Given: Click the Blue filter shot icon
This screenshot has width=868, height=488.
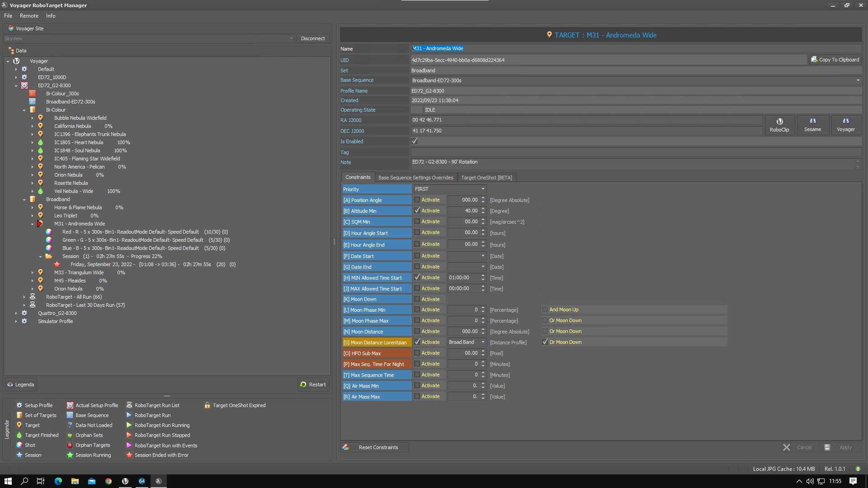Looking at the screenshot, I should [x=48, y=248].
